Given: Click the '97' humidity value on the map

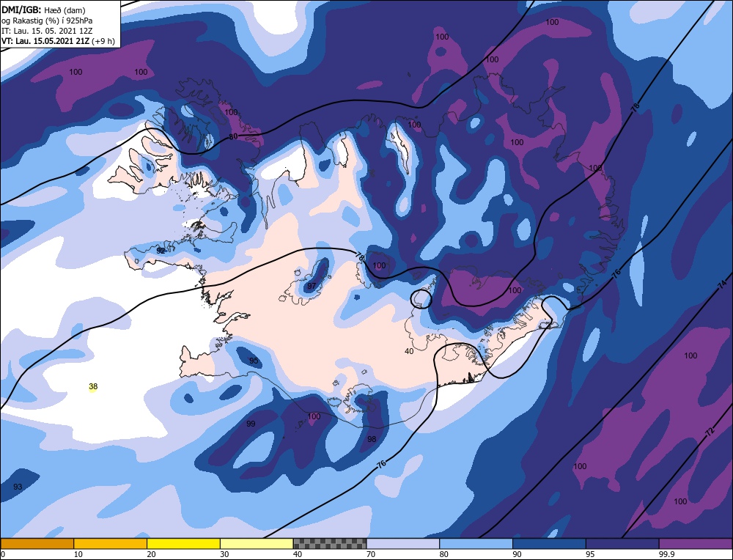Looking at the screenshot, I should point(312,286).
